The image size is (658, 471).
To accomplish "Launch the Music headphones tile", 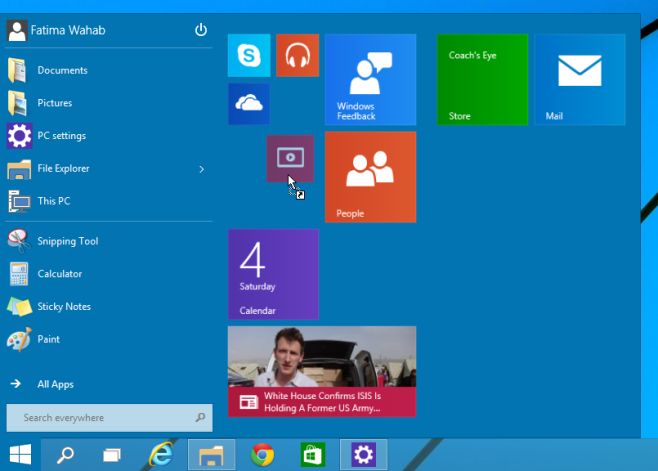I will [297, 55].
